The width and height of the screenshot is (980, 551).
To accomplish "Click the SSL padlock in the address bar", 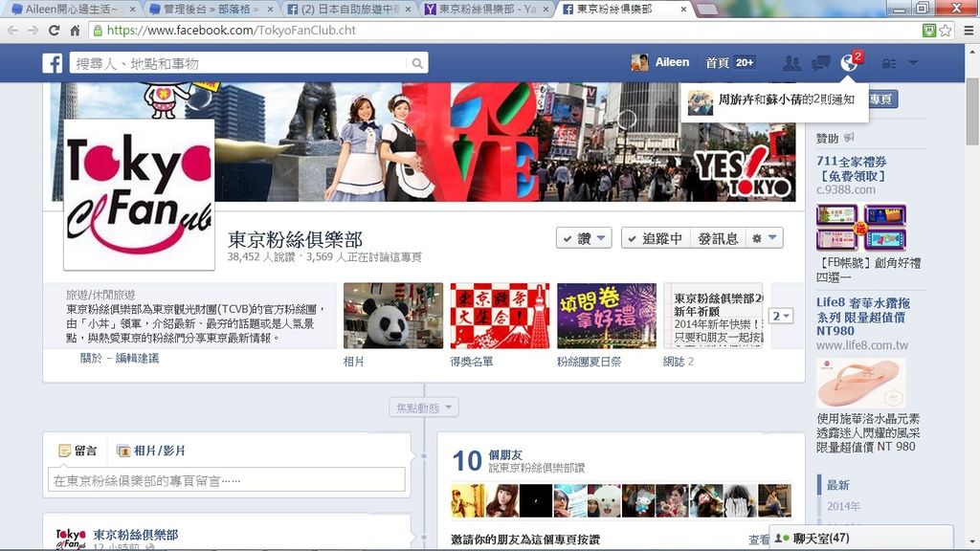I will [98, 30].
